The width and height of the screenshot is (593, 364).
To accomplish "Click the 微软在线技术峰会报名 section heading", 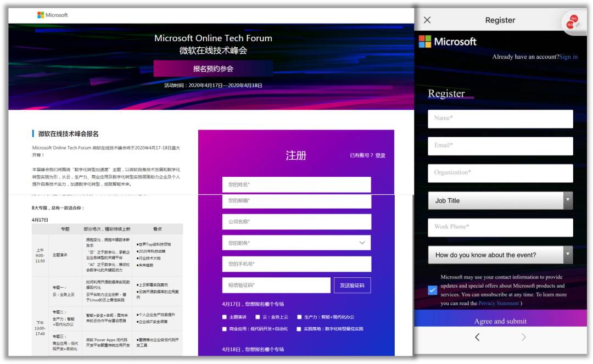I will pyautogui.click(x=69, y=134).
